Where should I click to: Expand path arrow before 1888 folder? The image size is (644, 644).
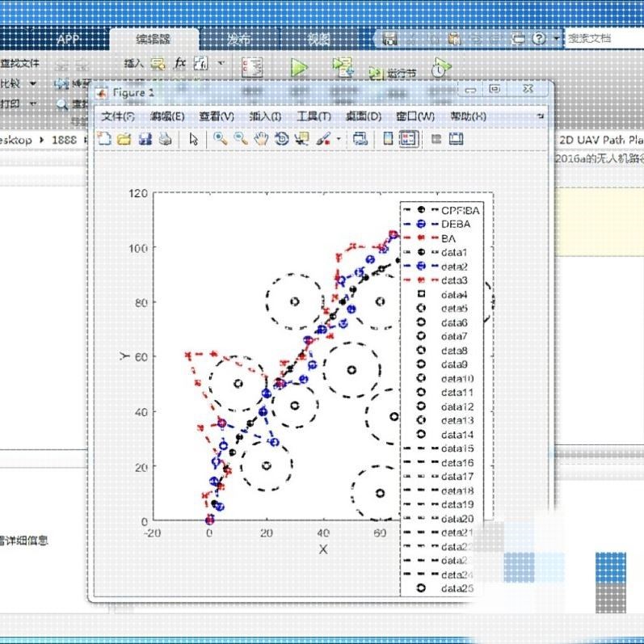tap(41, 140)
